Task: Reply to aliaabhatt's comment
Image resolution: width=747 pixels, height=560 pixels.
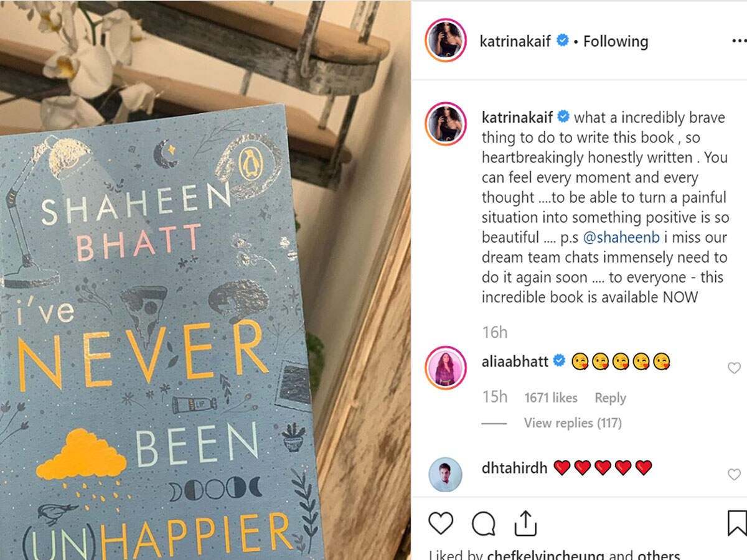Action: click(x=610, y=398)
